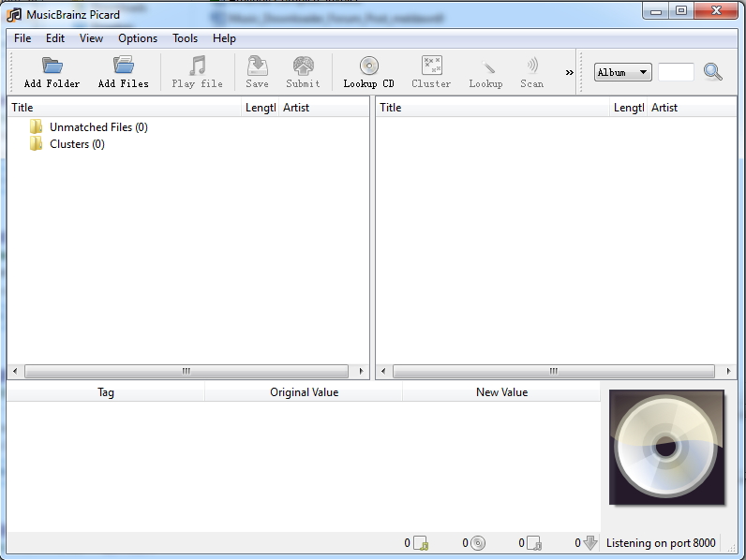Select the Clusters (0) folder
This screenshot has height=560, width=746.
click(76, 144)
